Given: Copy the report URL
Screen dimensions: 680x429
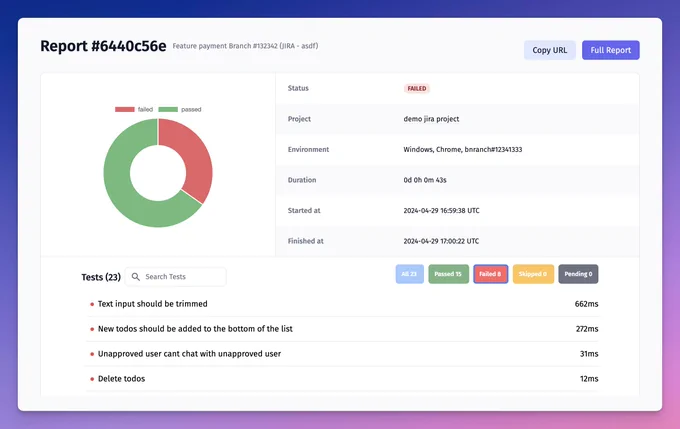Looking at the screenshot, I should (x=549, y=50).
